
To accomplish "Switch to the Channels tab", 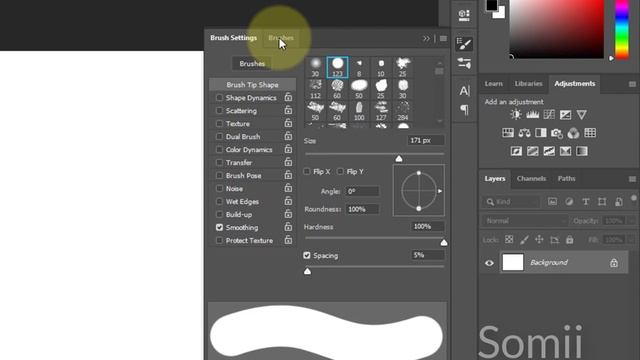I will point(531,179).
